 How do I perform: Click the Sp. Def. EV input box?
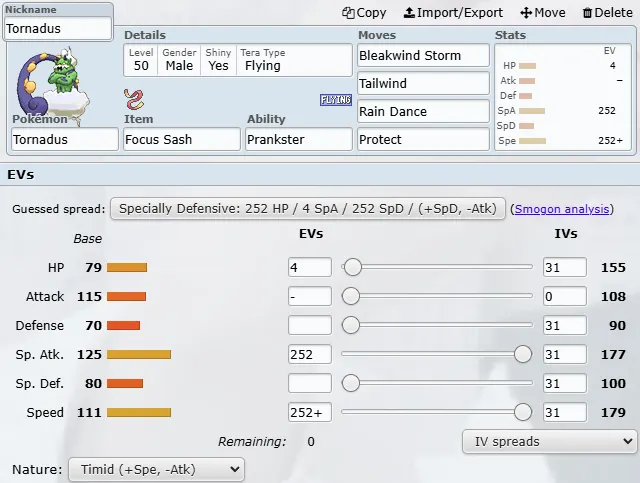tap(310, 383)
